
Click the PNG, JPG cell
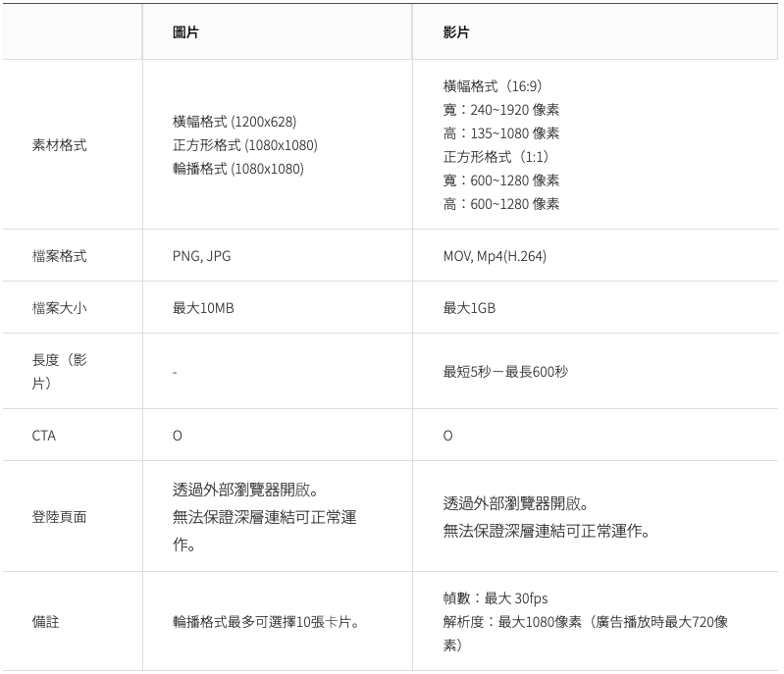coord(202,256)
